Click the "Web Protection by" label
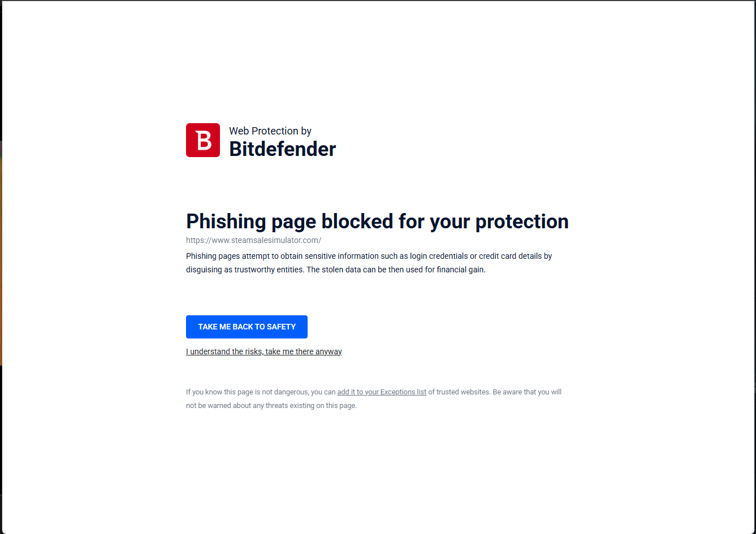The height and width of the screenshot is (534, 756). tap(270, 131)
